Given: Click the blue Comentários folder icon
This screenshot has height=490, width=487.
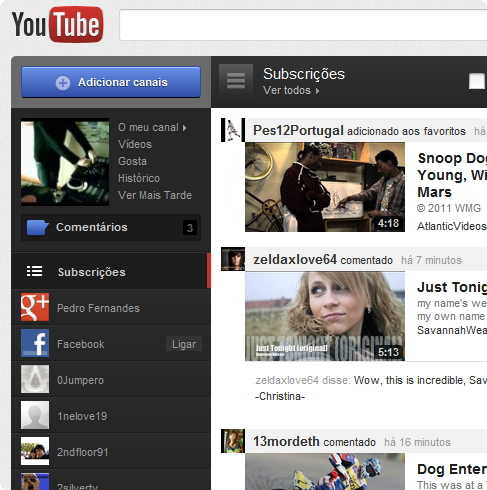Looking at the screenshot, I should [x=37, y=228].
